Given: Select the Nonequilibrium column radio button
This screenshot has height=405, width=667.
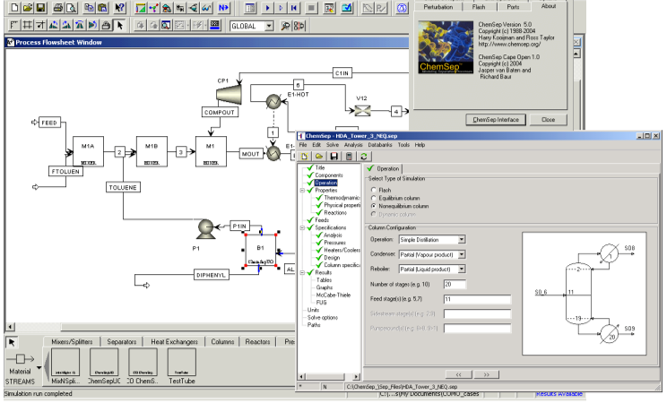Looking at the screenshot, I should [373, 206].
